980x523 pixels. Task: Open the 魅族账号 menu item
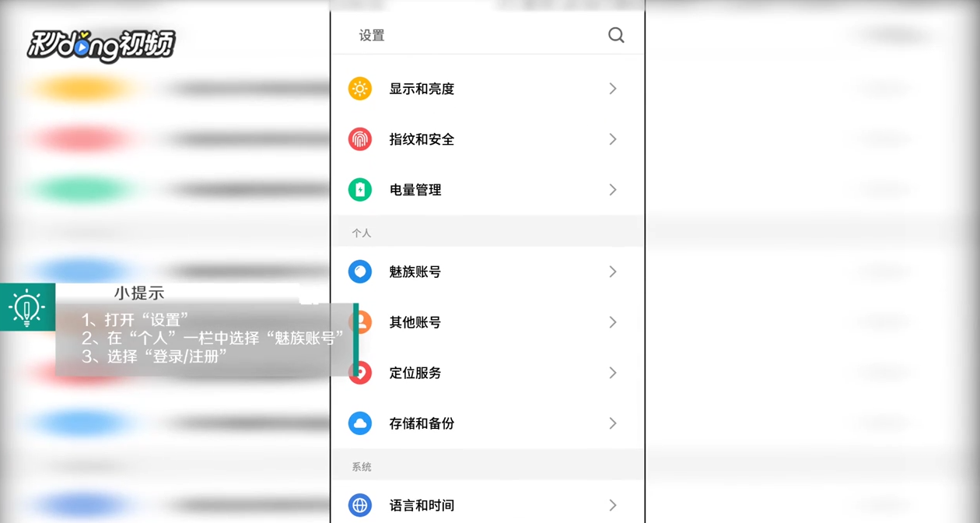click(415, 272)
